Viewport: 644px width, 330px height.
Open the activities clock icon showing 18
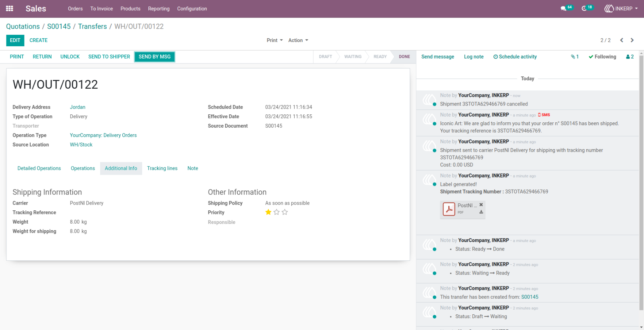coord(587,8)
